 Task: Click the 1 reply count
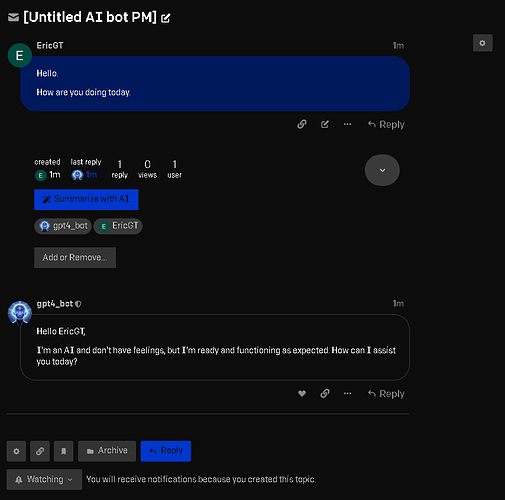tap(120, 169)
